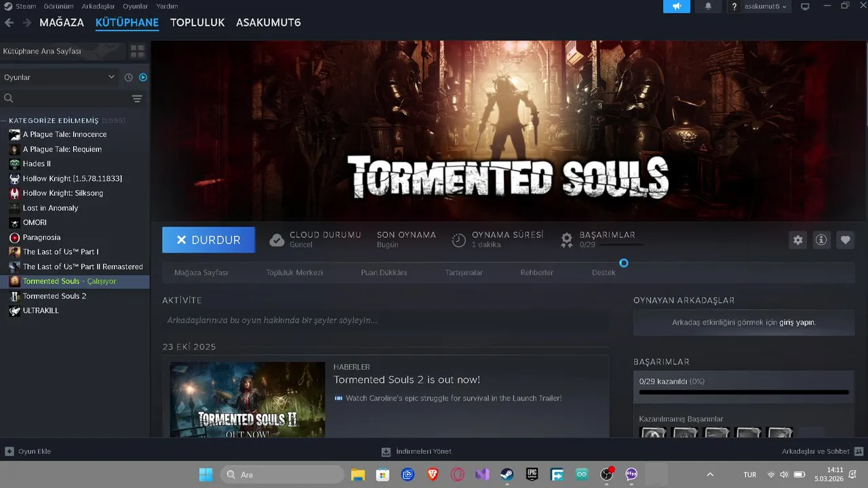Screen dimensions: 868x488
Task: Open friends and chat grid icon
Action: tap(859, 451)
